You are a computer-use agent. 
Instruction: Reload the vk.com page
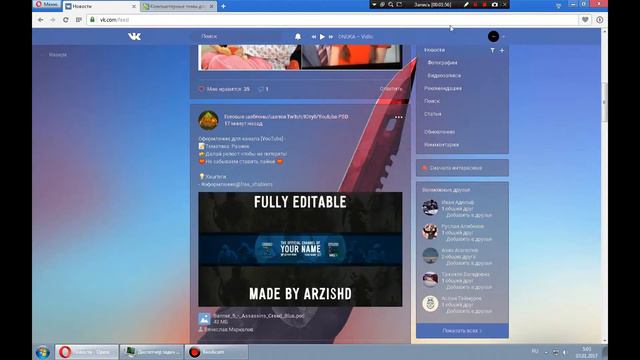click(x=65, y=20)
